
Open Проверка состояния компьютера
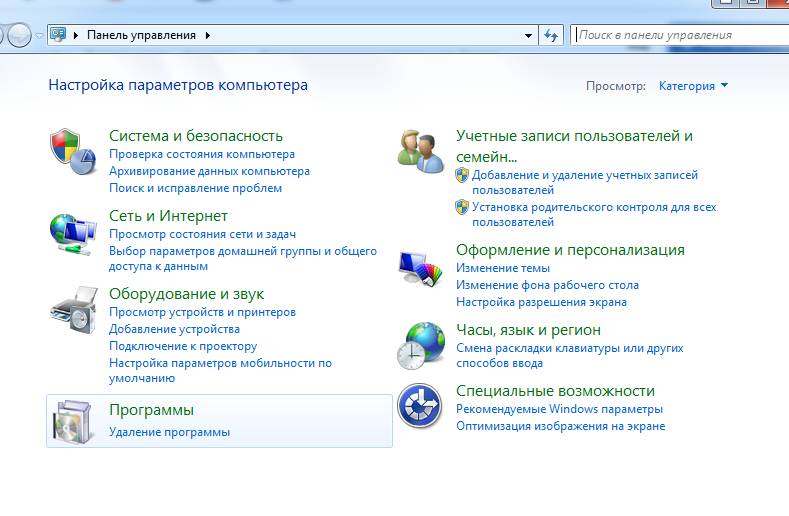(x=202, y=154)
